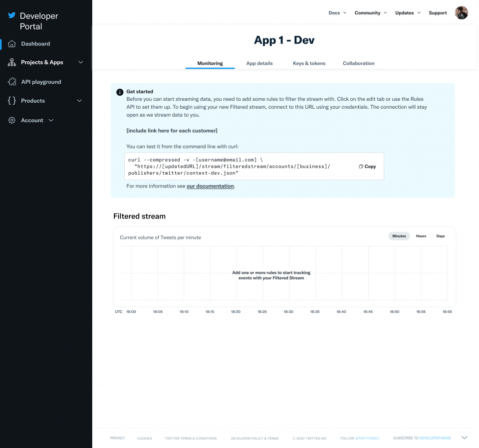Open the our documentation link
479x448 pixels.
(210, 186)
